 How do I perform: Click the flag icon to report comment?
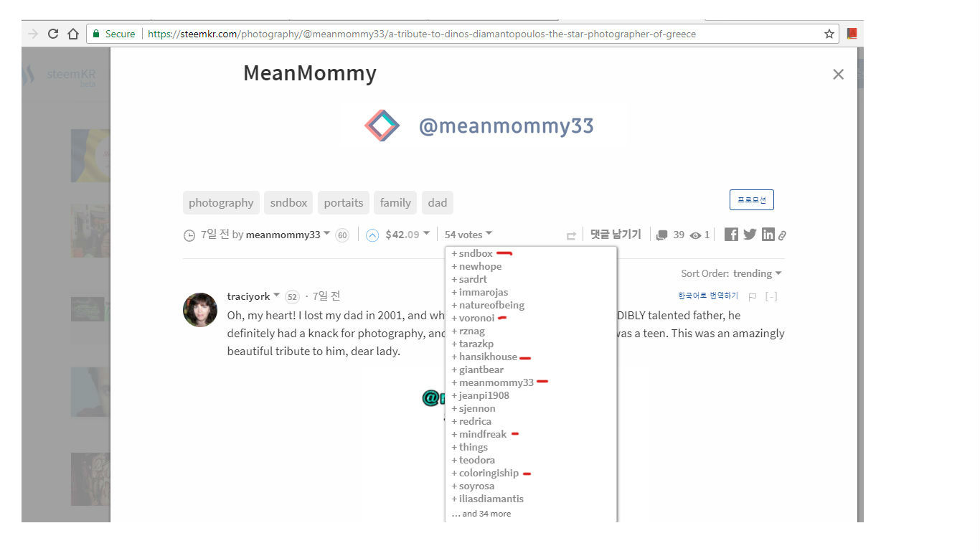753,295
